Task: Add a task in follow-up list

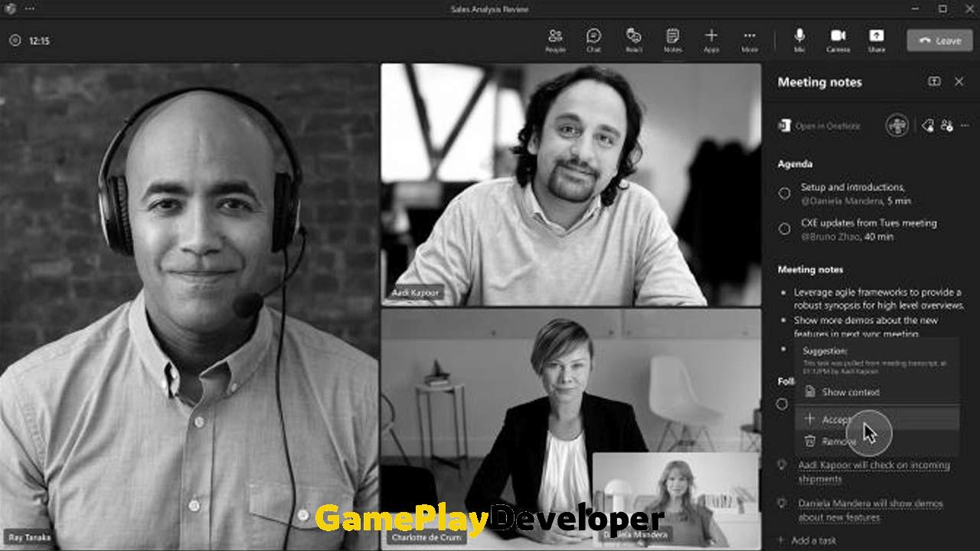Action: [x=807, y=540]
